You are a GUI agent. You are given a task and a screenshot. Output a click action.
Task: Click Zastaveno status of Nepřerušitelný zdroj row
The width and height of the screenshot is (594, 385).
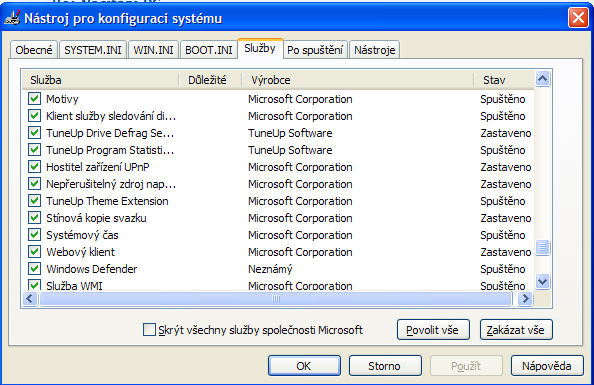pyautogui.click(x=506, y=184)
